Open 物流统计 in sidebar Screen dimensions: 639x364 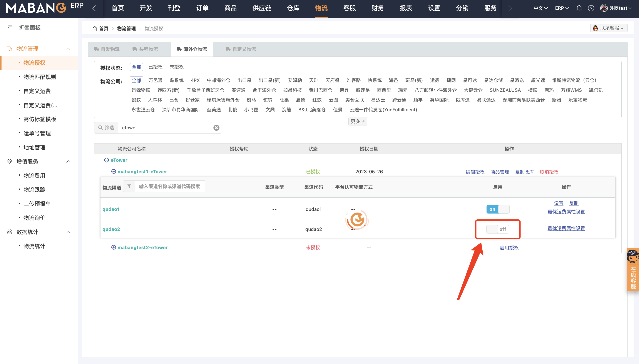click(x=34, y=246)
